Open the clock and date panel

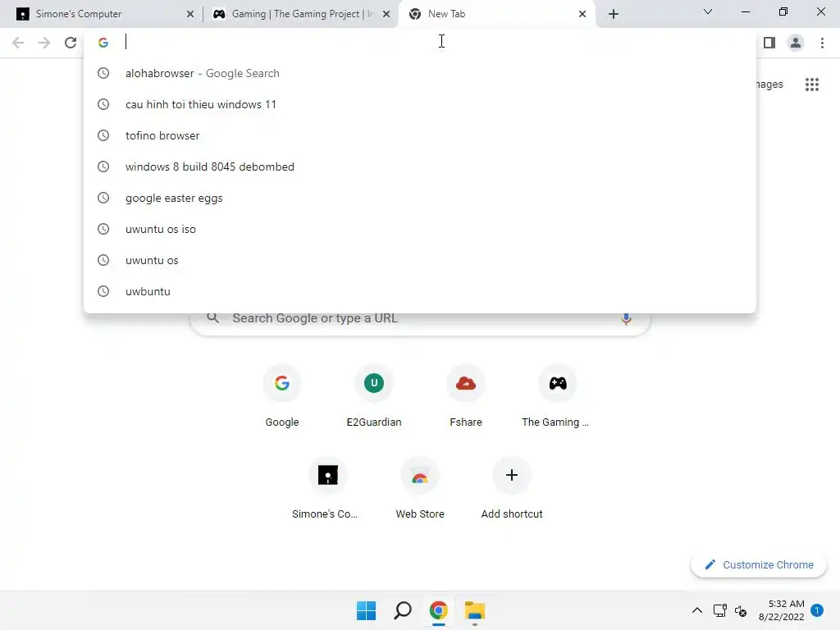(x=781, y=610)
